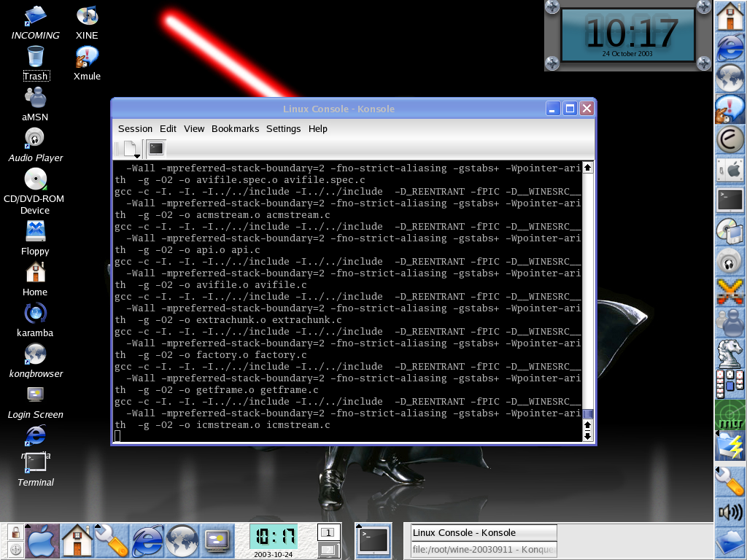Open the Settings menu in Konsole
The height and width of the screenshot is (560, 747).
[284, 128]
